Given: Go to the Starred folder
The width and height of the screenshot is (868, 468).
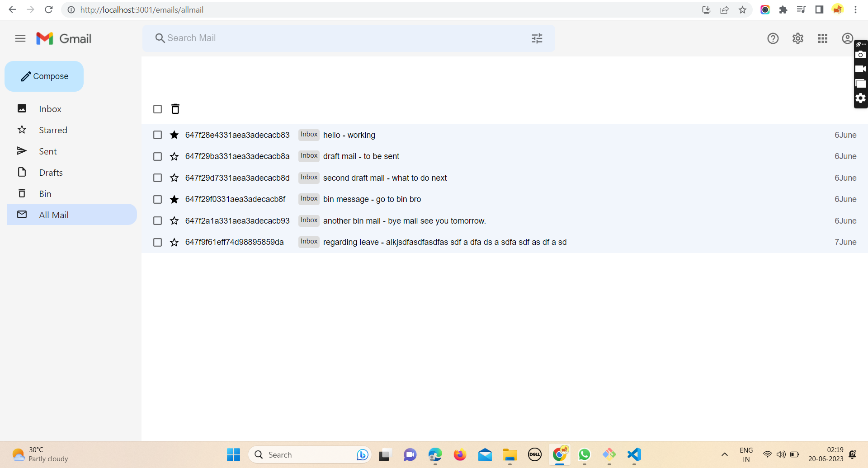Looking at the screenshot, I should pos(53,130).
